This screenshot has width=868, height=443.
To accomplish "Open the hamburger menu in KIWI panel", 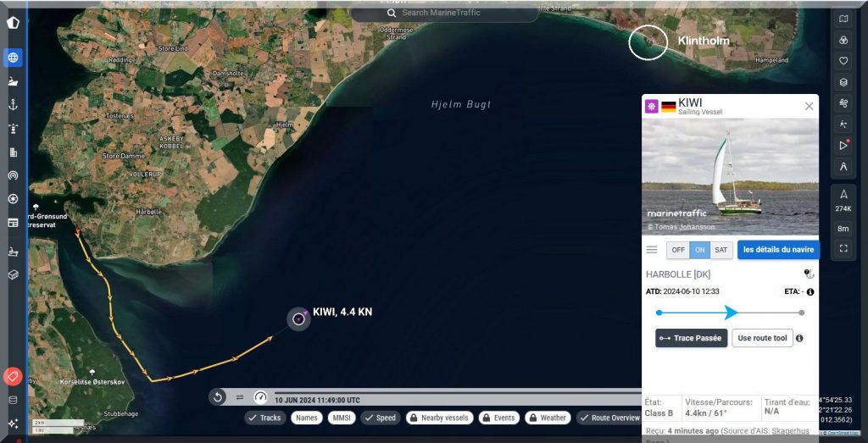I will coord(652,250).
